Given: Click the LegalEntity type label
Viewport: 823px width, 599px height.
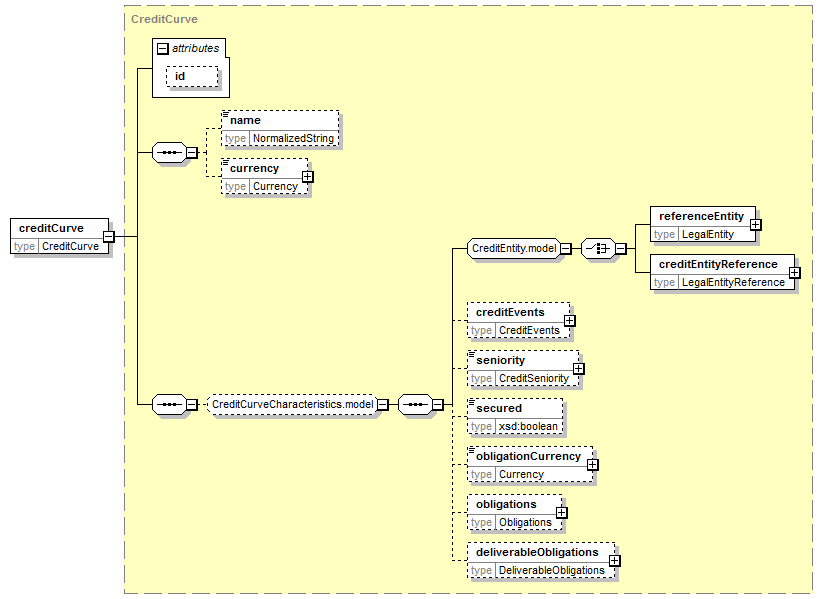Looking at the screenshot, I should [x=708, y=235].
